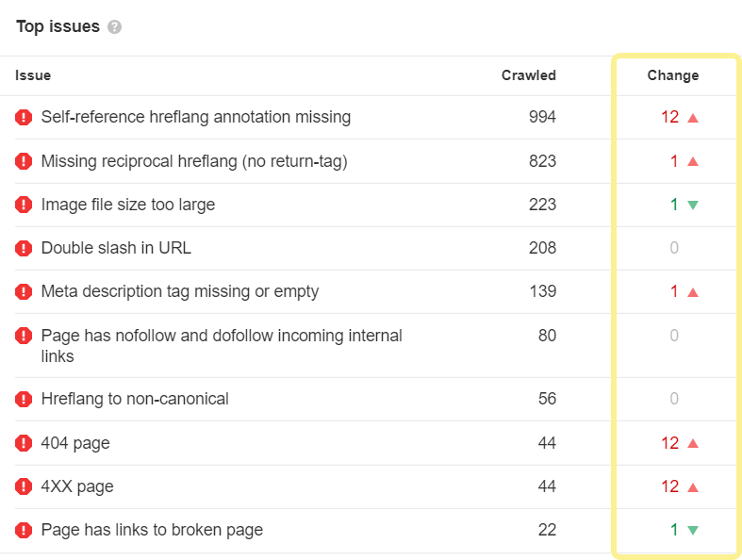Click the Issue column header
The width and height of the screenshot is (742, 560).
tap(33, 75)
